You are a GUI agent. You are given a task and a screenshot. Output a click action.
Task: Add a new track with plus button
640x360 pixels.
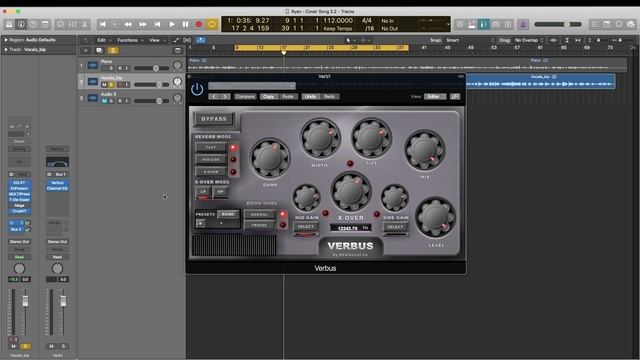tap(85, 51)
